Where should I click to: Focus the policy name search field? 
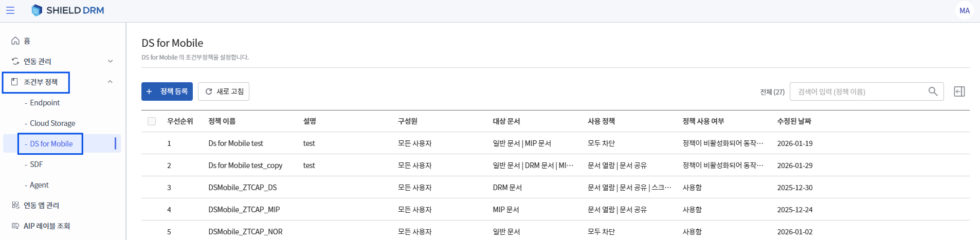click(859, 91)
